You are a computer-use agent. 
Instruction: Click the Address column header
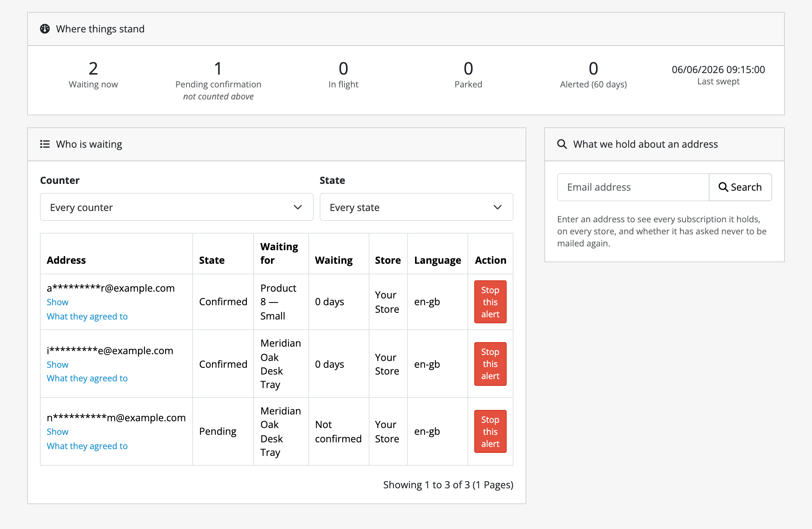pos(66,260)
